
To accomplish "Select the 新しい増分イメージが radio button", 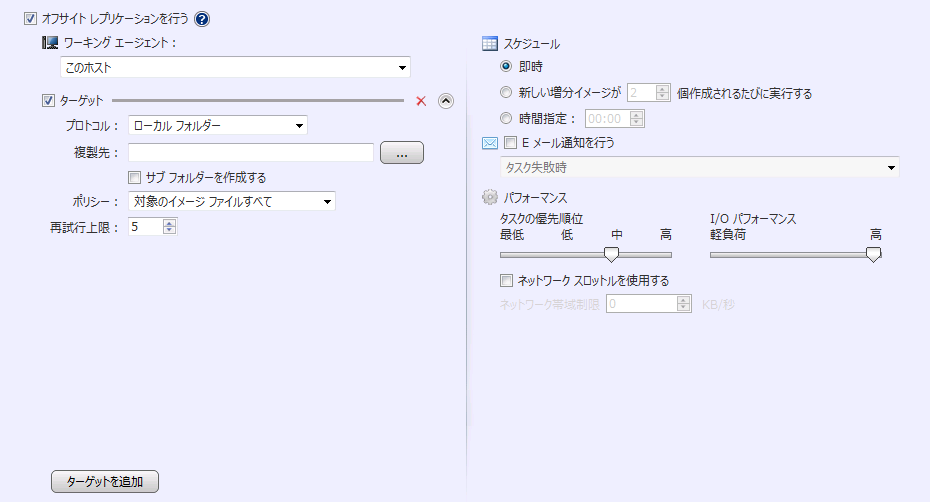I will pyautogui.click(x=507, y=93).
